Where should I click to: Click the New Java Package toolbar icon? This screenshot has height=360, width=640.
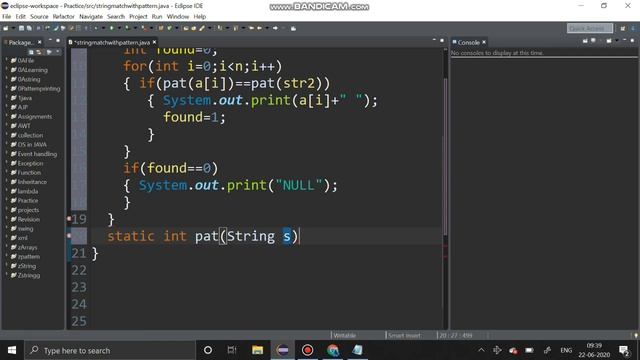(161, 28)
